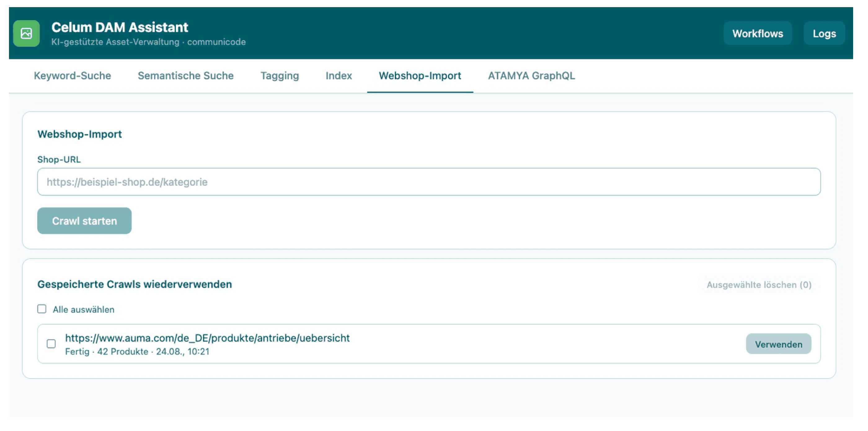Open the Workflows page
The width and height of the screenshot is (868, 431).
point(757,34)
